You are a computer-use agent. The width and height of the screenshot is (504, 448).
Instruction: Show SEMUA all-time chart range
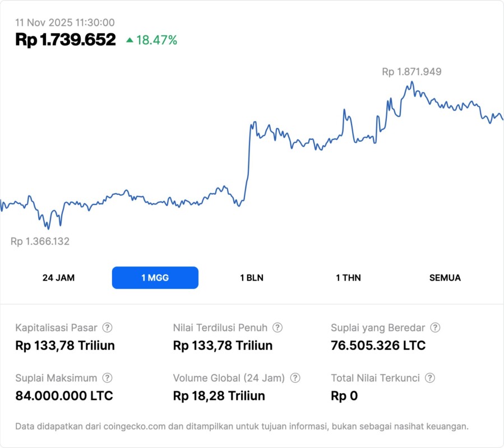pyautogui.click(x=445, y=278)
